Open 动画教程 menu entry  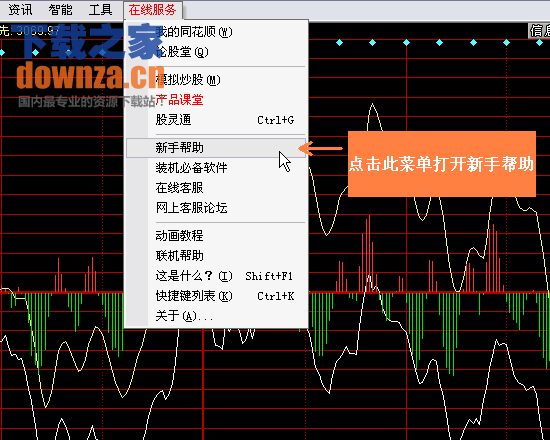[x=216, y=235]
